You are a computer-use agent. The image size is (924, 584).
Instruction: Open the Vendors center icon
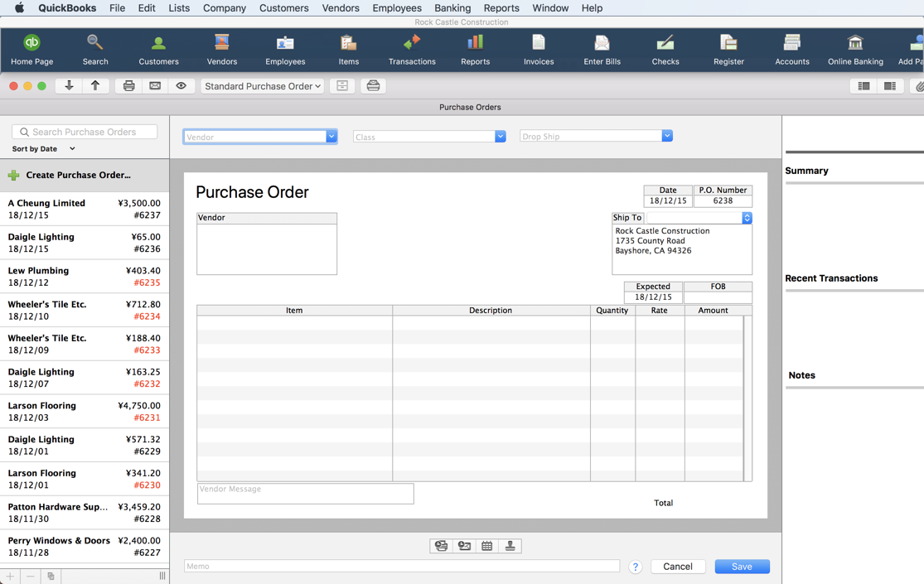click(x=221, y=49)
